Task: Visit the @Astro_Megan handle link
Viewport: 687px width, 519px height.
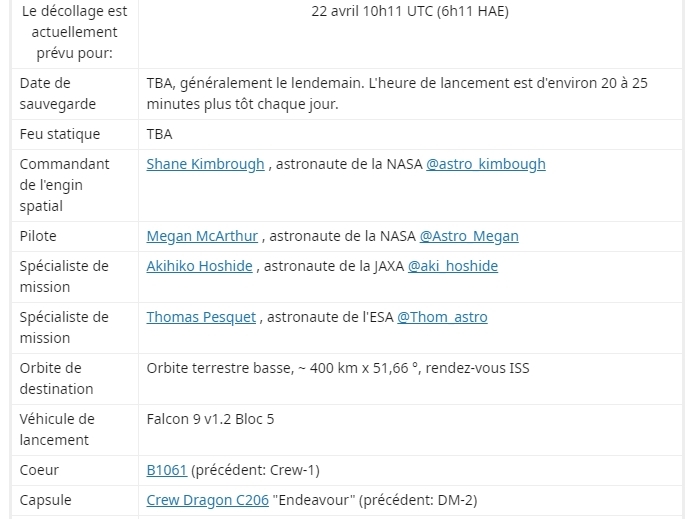Action: [x=469, y=236]
